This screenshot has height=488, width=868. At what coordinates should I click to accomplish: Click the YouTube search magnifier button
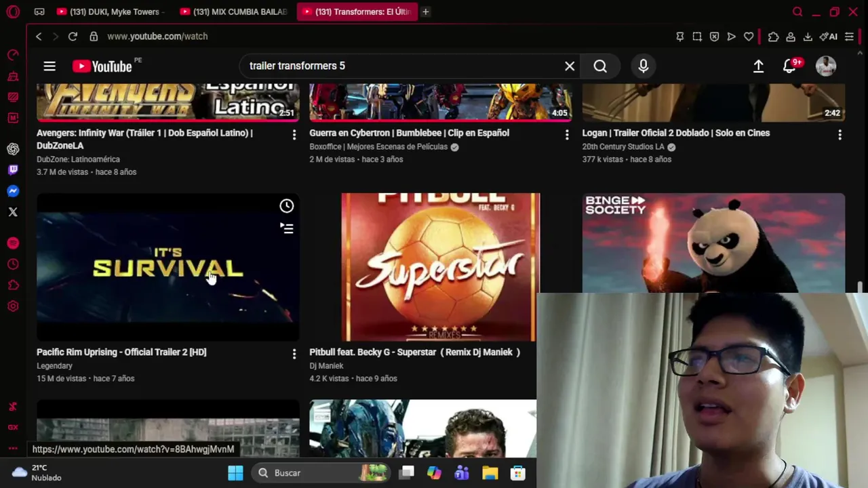point(600,66)
